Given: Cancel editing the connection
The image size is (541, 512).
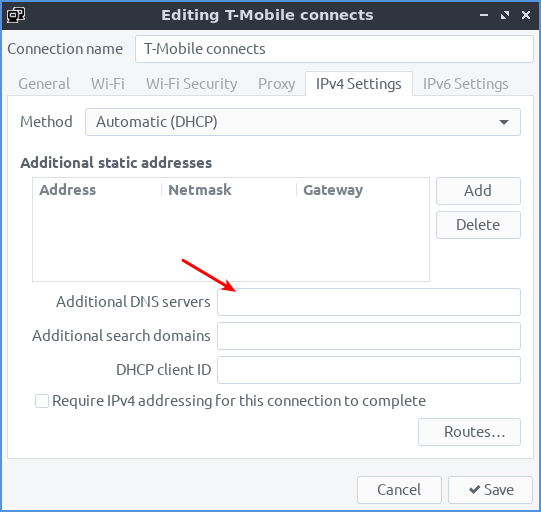Looking at the screenshot, I should point(399,490).
